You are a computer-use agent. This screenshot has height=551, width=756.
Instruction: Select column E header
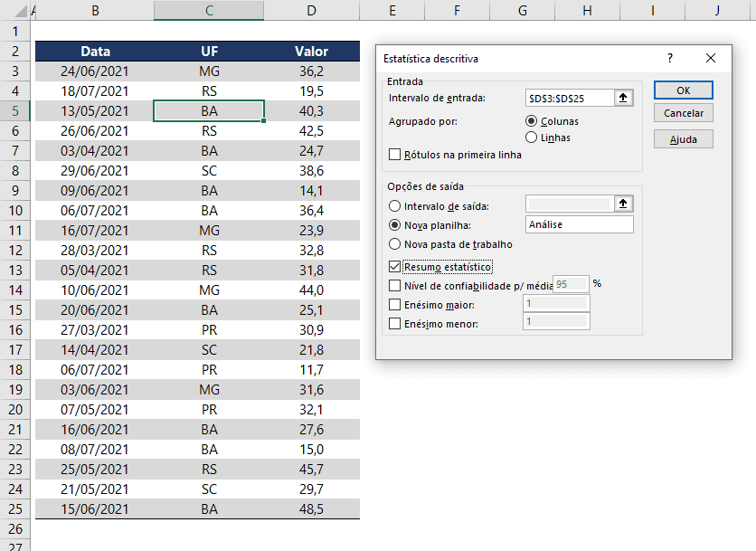(x=392, y=10)
